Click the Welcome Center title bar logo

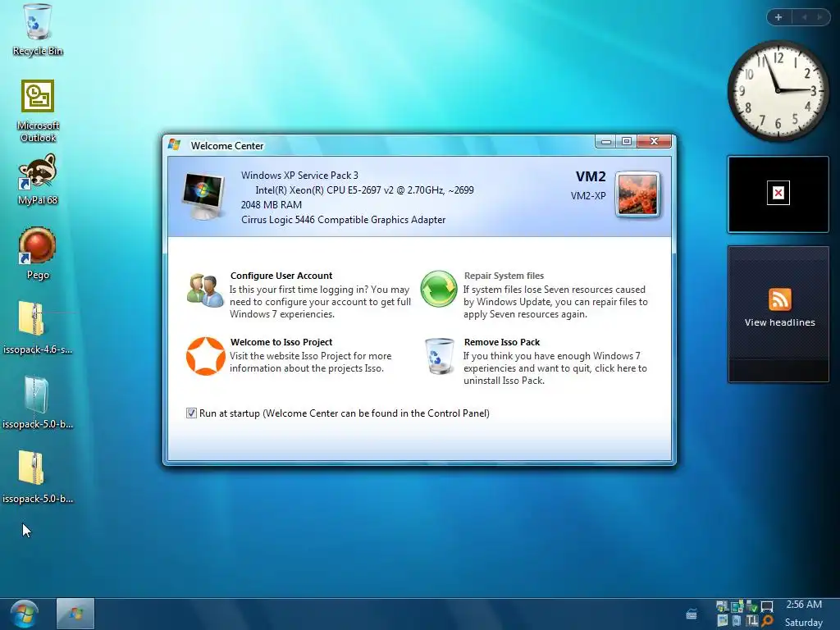pyautogui.click(x=174, y=144)
